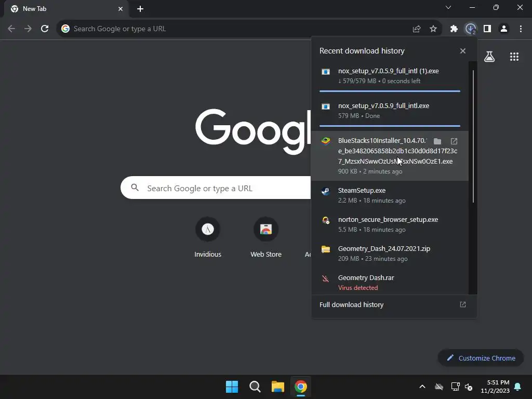Click the Customize Chrome button
The height and width of the screenshot is (399, 532).
point(481,358)
